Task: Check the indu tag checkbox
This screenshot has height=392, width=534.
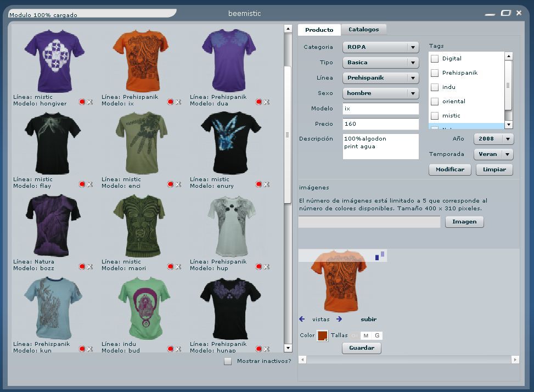Action: (435, 87)
